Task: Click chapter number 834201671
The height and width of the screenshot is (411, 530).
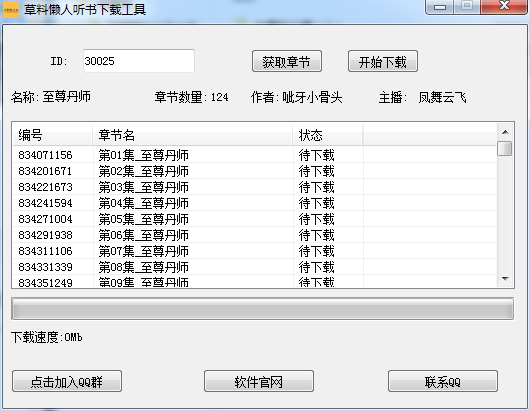Action: [45, 171]
